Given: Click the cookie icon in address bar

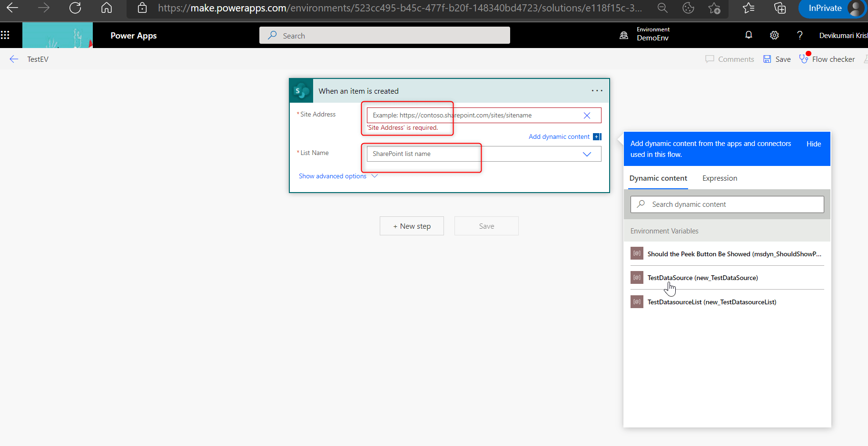Looking at the screenshot, I should 688,8.
